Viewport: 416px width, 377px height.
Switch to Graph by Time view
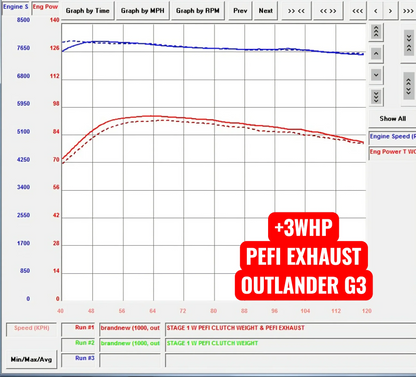[x=88, y=11]
